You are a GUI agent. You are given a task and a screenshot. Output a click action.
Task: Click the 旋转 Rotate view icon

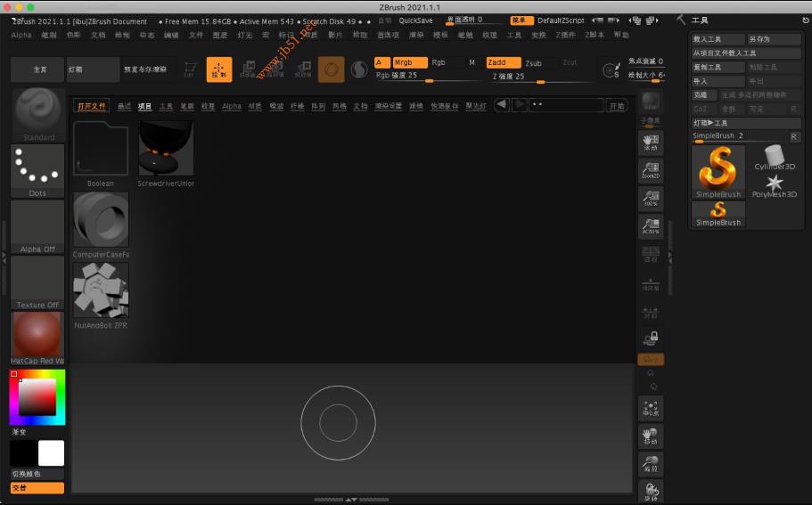point(651,492)
